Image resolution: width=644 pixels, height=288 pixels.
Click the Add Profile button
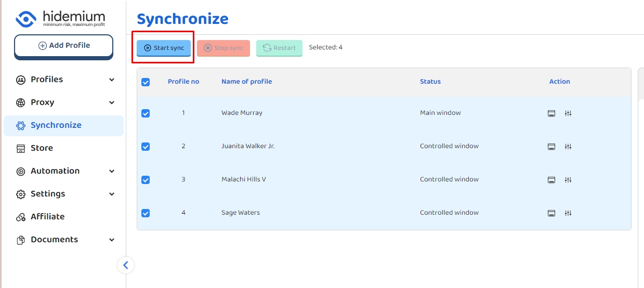[63, 46]
